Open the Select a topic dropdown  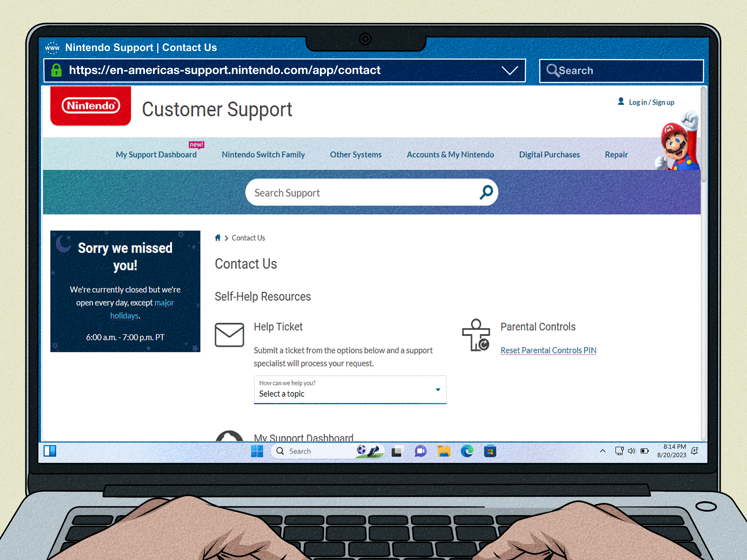[x=350, y=389]
